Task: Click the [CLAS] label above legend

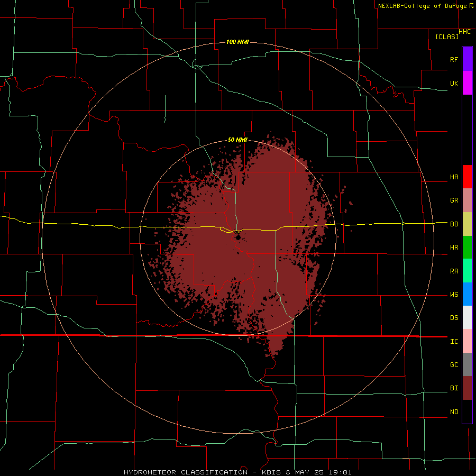Action: coord(447,36)
